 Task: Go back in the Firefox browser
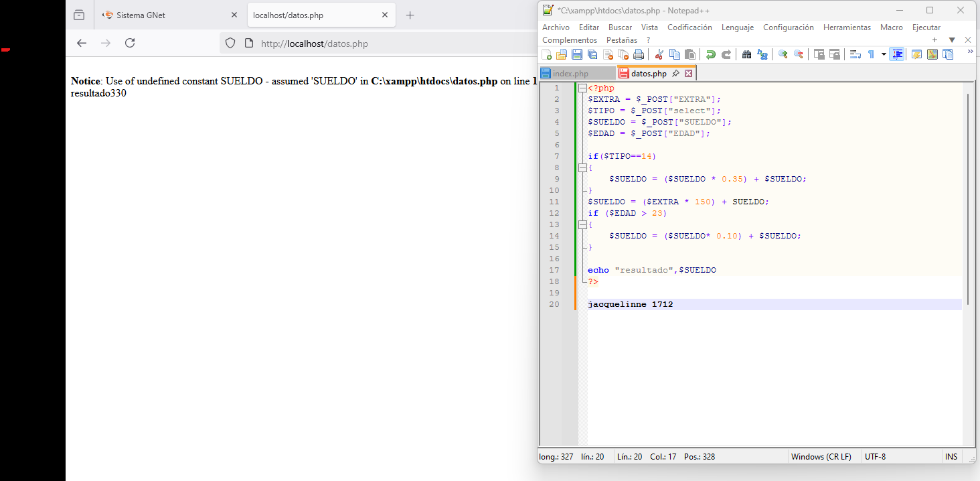[x=82, y=44]
